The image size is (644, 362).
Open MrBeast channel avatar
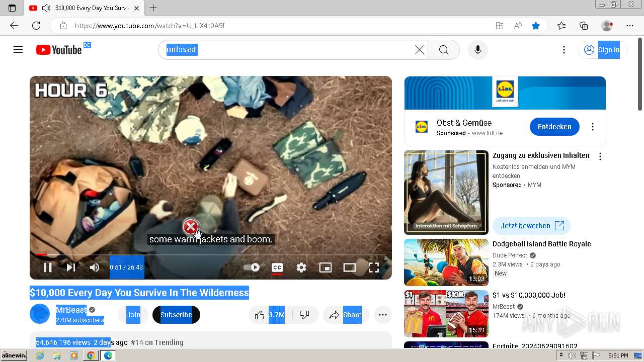point(40,314)
